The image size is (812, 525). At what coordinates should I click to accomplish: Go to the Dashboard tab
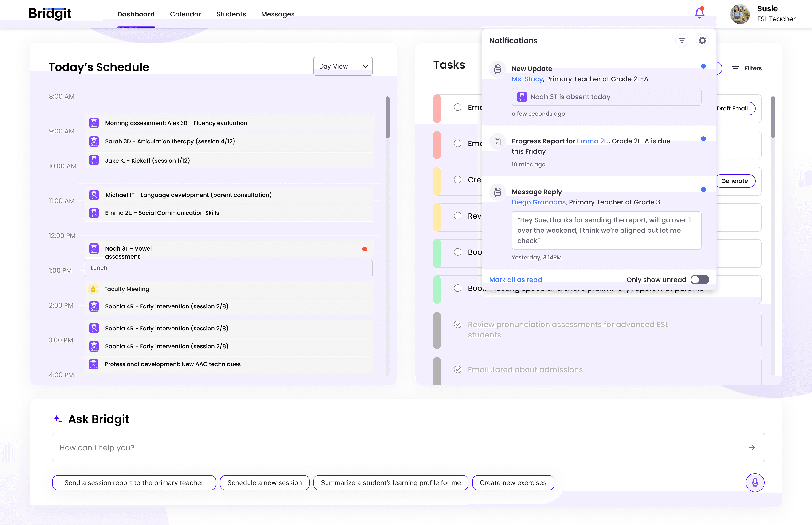click(136, 14)
